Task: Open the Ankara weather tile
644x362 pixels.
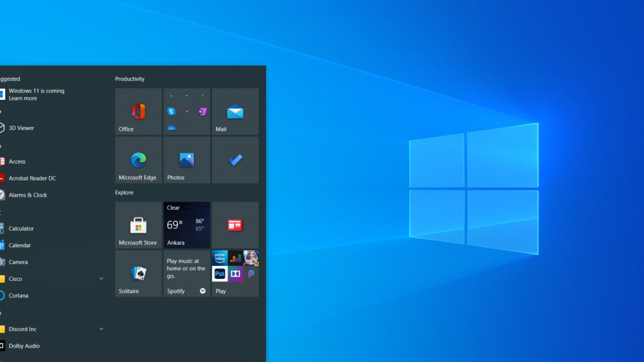Action: coord(186,225)
